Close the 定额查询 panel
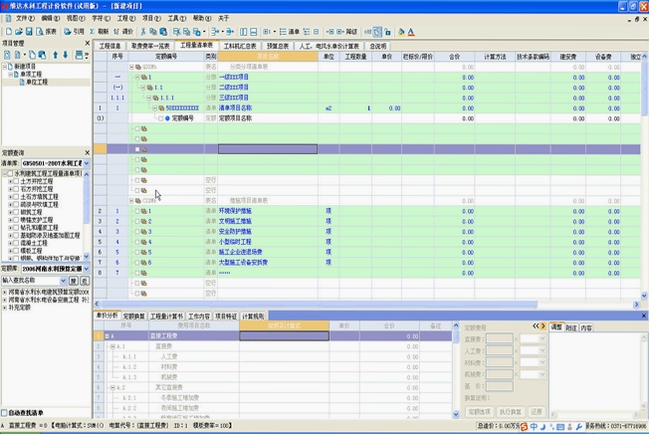The height and width of the screenshot is (434, 649). coord(87,153)
